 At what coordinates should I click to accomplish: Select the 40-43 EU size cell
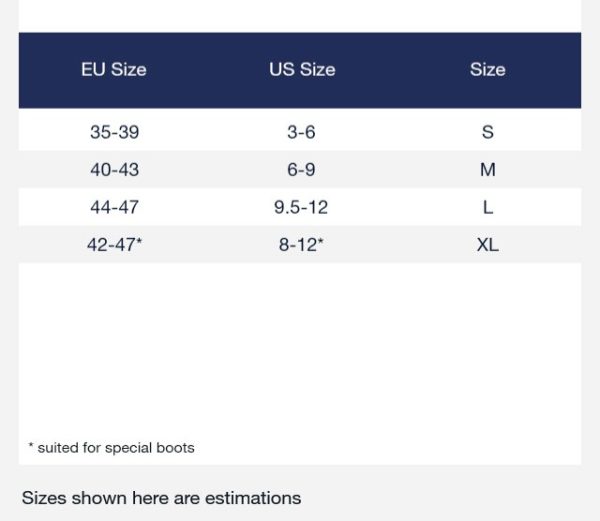(114, 170)
